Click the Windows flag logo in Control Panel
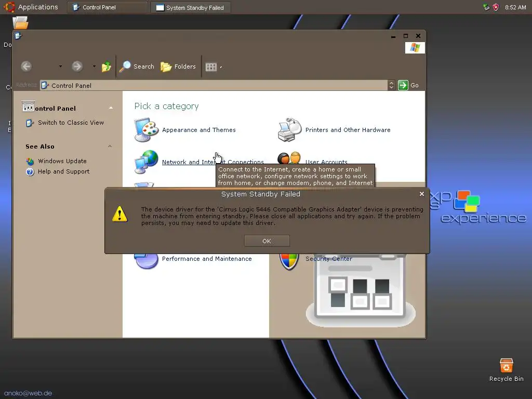This screenshot has width=532, height=399. coord(415,47)
